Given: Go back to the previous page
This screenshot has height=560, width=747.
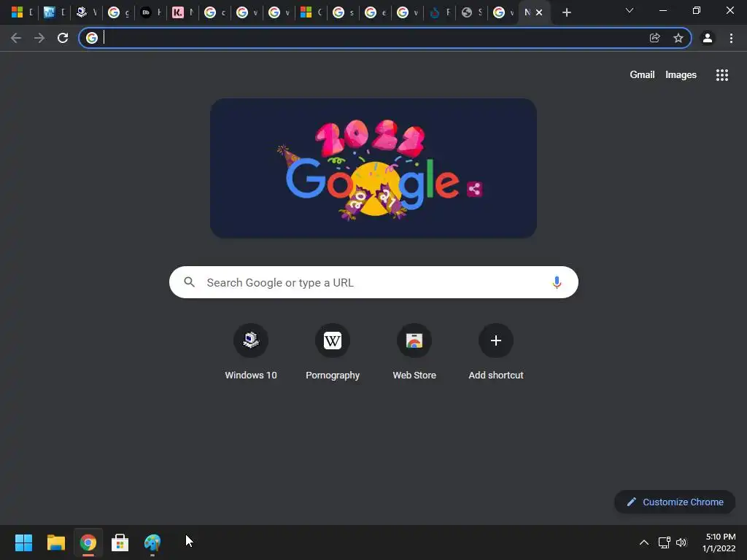Looking at the screenshot, I should (x=16, y=38).
